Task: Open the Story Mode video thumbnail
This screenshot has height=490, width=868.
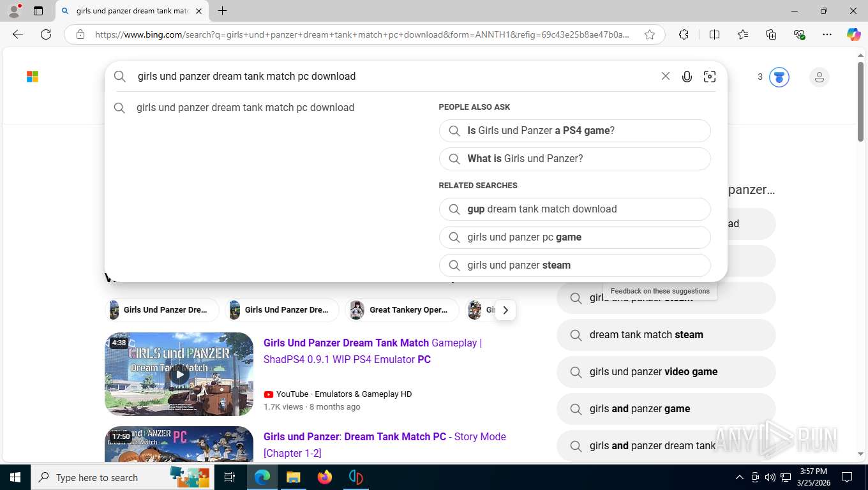Action: point(179,445)
